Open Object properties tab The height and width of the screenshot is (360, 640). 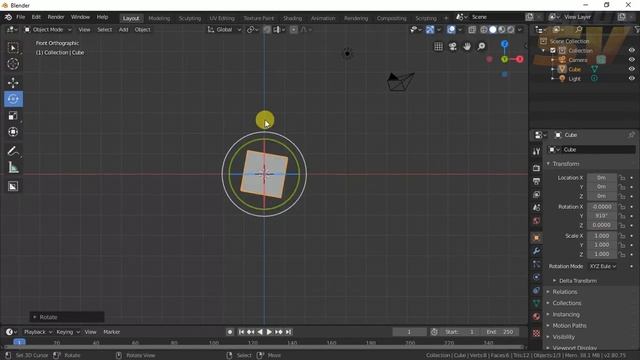point(536,238)
